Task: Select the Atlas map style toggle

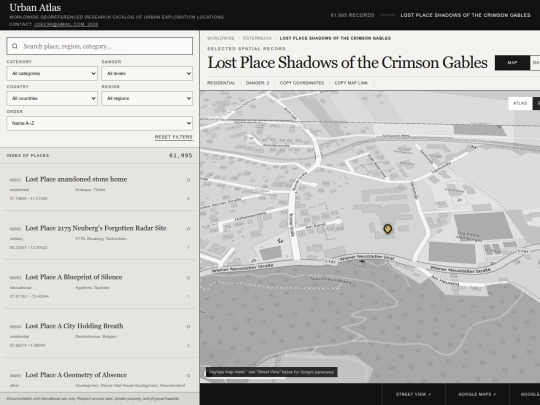Action: tap(520, 103)
